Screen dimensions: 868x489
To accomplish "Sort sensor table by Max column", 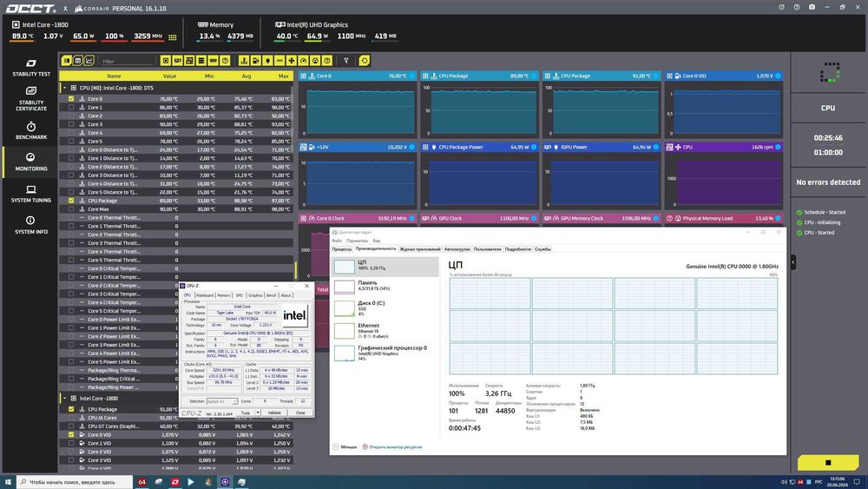I will [x=284, y=76].
